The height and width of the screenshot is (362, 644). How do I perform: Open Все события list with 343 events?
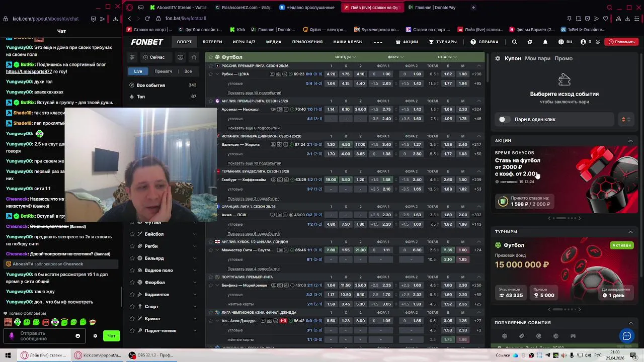point(163,85)
